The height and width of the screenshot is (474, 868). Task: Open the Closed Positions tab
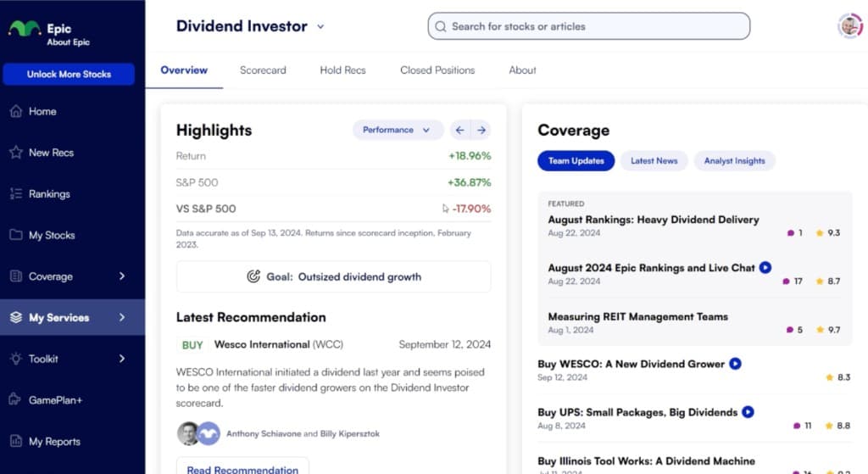point(437,70)
